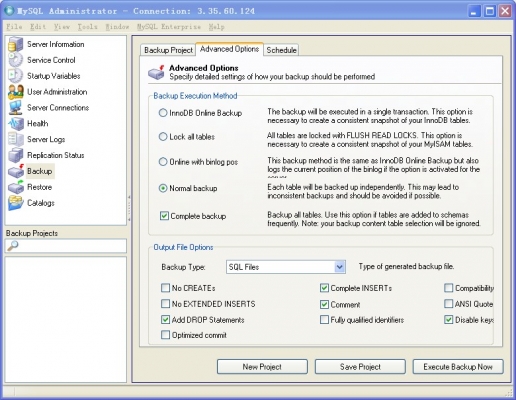Select Service Control label in sidebar
This screenshot has width=516, height=400.
point(51,60)
